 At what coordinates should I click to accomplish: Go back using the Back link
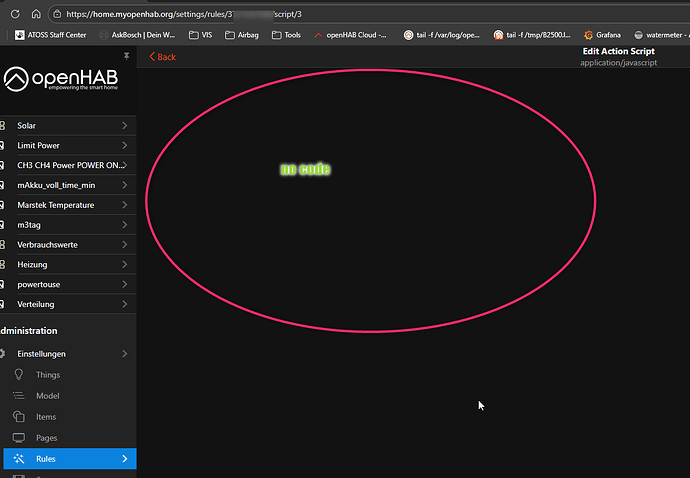(162, 57)
